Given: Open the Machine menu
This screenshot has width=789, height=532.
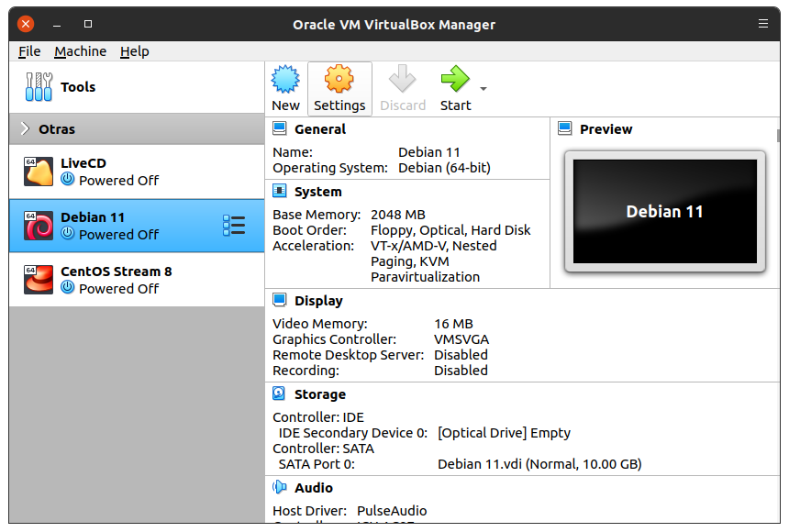Looking at the screenshot, I should (80, 51).
